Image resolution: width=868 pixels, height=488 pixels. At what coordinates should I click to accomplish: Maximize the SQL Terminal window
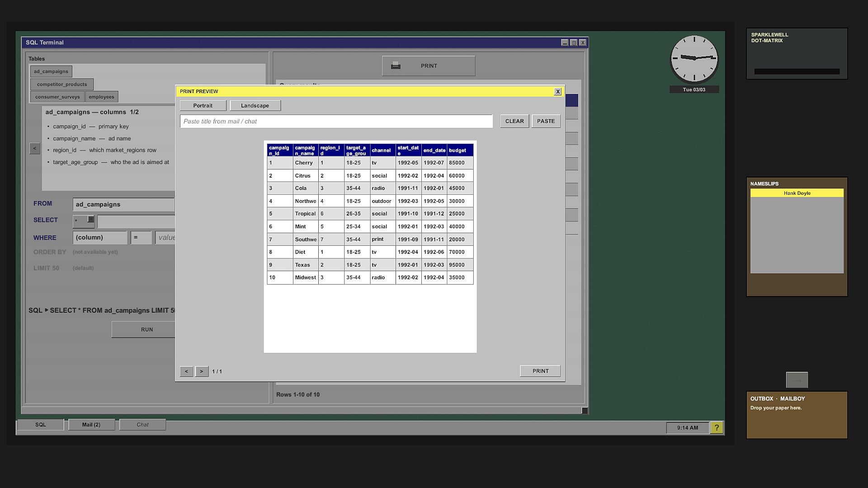[573, 42]
